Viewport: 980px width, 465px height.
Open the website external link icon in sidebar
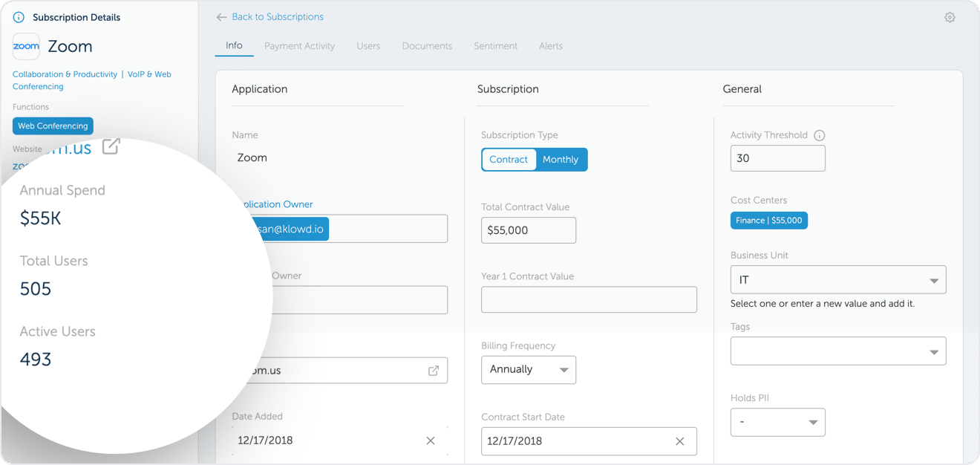point(111,146)
